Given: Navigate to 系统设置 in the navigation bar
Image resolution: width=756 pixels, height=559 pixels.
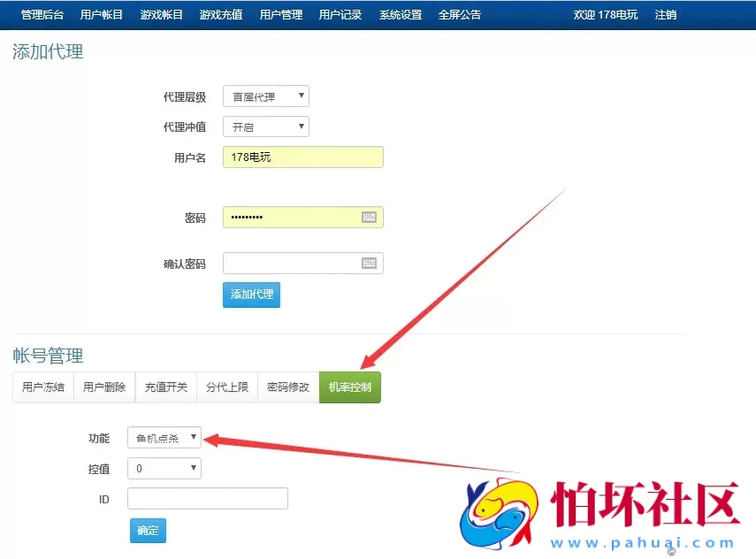Looking at the screenshot, I should coord(401,14).
